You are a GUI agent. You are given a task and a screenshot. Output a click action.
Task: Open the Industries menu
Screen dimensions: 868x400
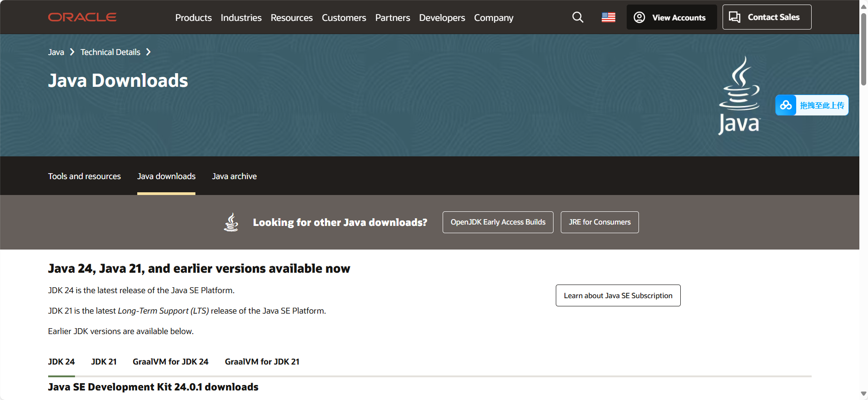[x=241, y=18]
